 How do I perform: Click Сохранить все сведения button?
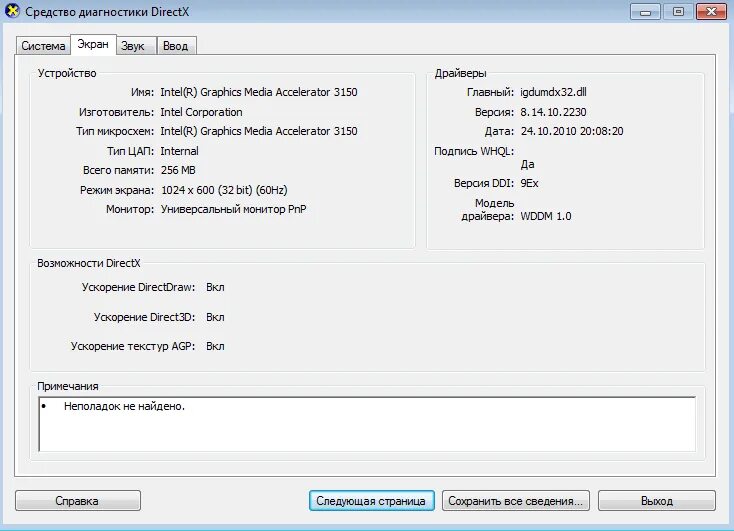(515, 501)
